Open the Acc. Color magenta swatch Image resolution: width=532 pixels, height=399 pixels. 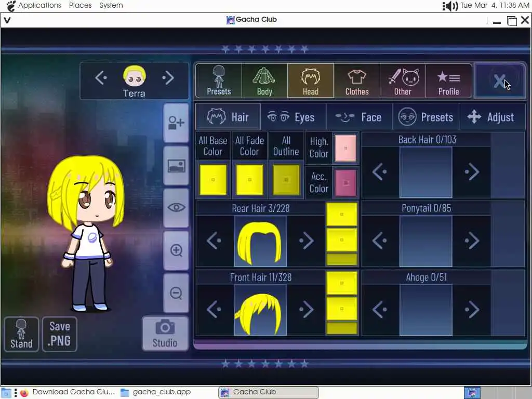345,183
